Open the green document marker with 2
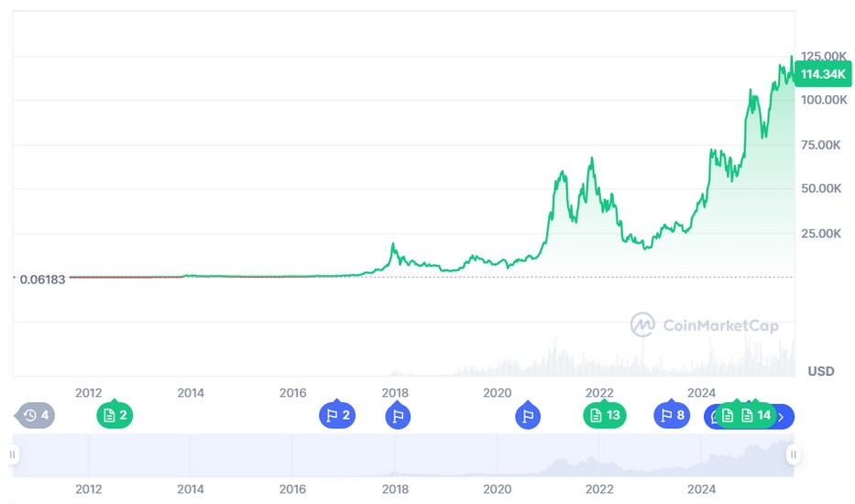 [x=115, y=416]
